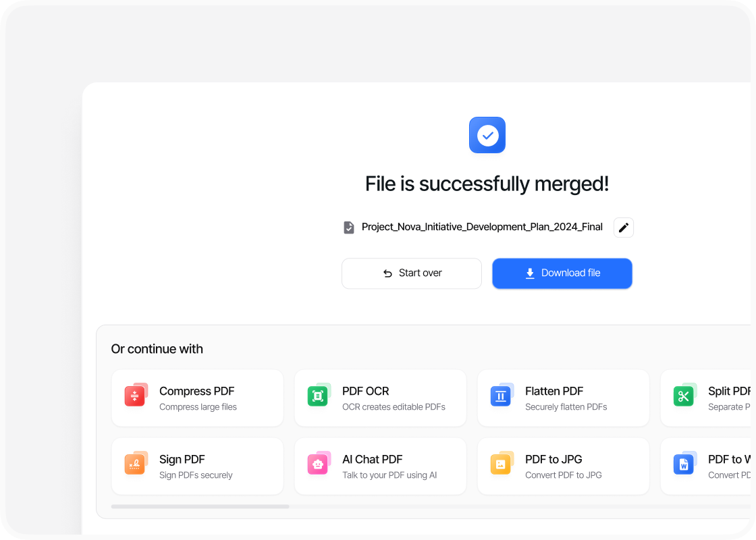Click the Start over button
Viewport: 756px width, 540px height.
412,273
